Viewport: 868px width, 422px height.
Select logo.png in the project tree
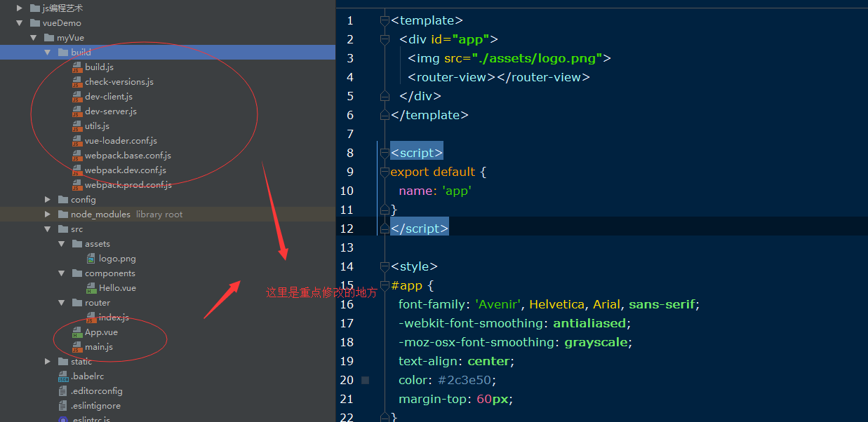pyautogui.click(x=117, y=259)
